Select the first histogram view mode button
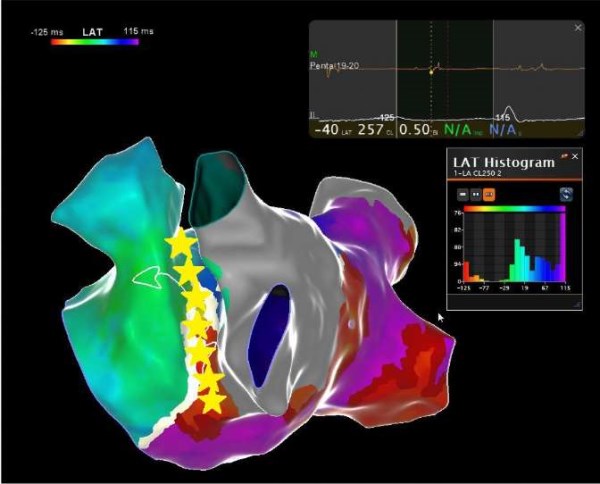600x484 pixels. click(465, 195)
